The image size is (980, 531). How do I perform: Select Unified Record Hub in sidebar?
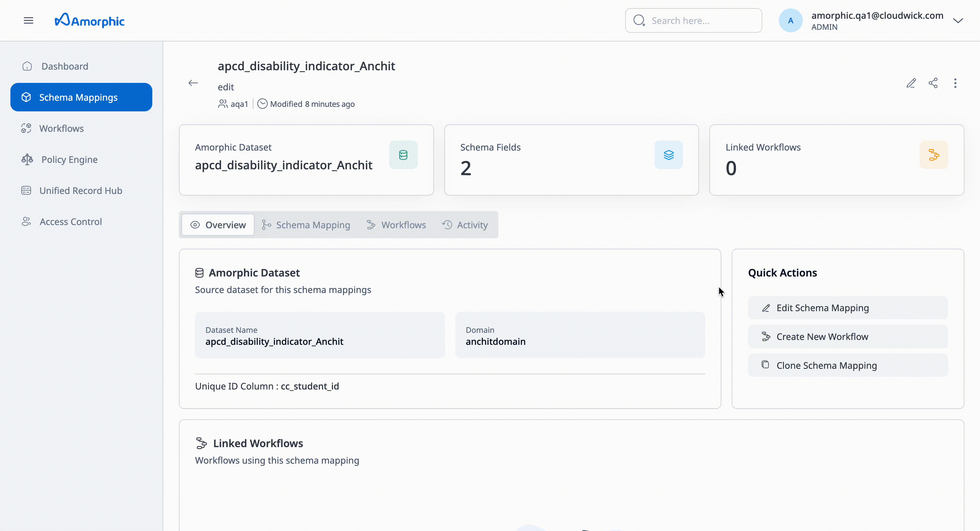tap(80, 190)
